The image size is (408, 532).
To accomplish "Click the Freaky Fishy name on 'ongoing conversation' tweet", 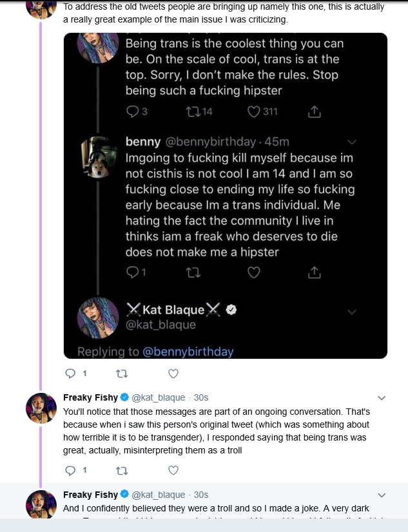I will [90, 397].
